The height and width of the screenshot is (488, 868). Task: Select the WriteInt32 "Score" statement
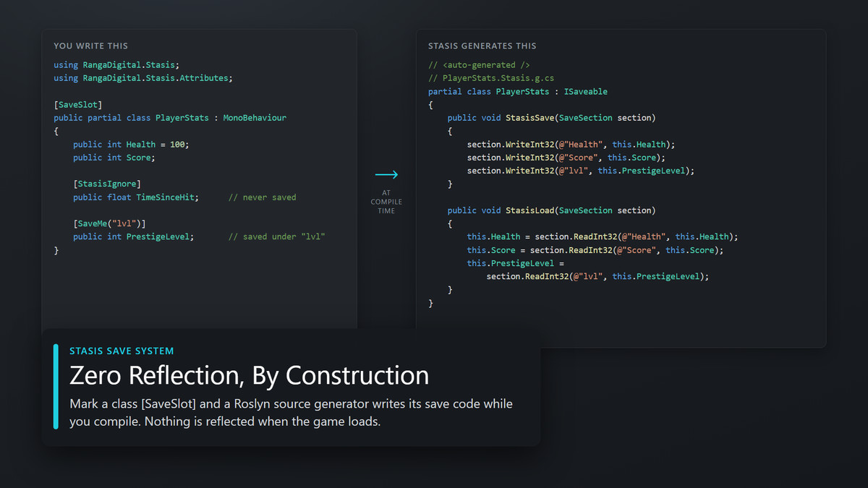(x=566, y=158)
